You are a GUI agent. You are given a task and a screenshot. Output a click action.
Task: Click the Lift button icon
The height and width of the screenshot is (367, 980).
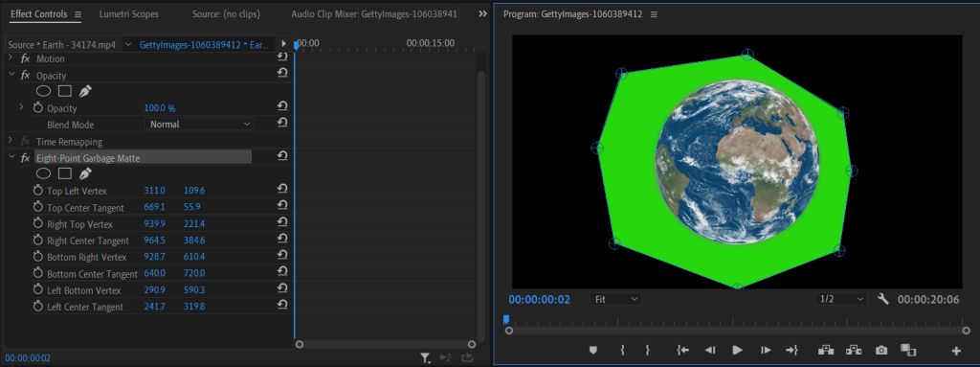[x=826, y=350]
